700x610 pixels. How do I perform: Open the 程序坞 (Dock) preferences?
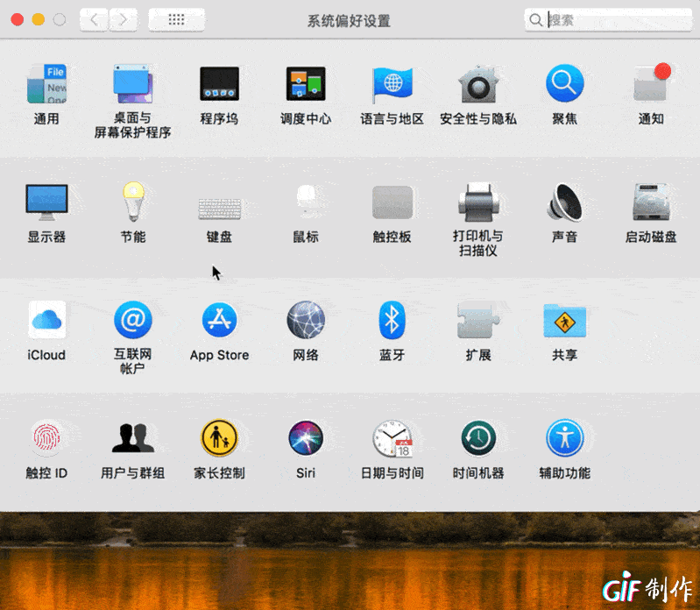(x=219, y=84)
